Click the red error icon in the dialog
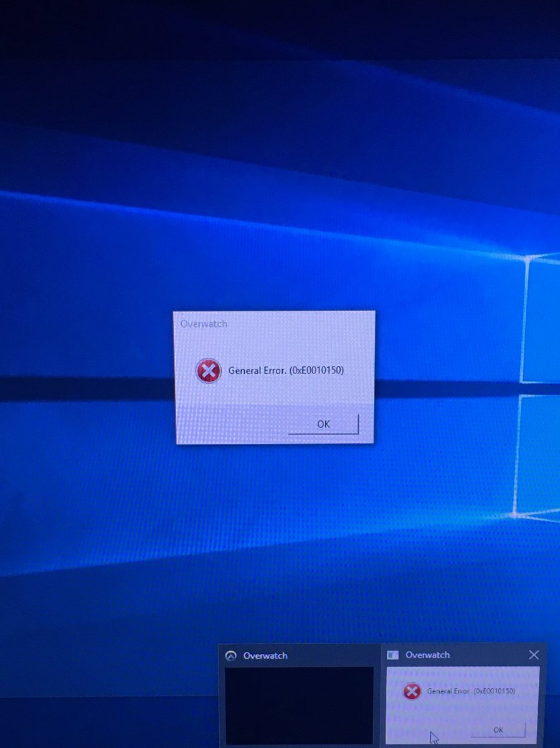The height and width of the screenshot is (748, 560). pyautogui.click(x=208, y=371)
